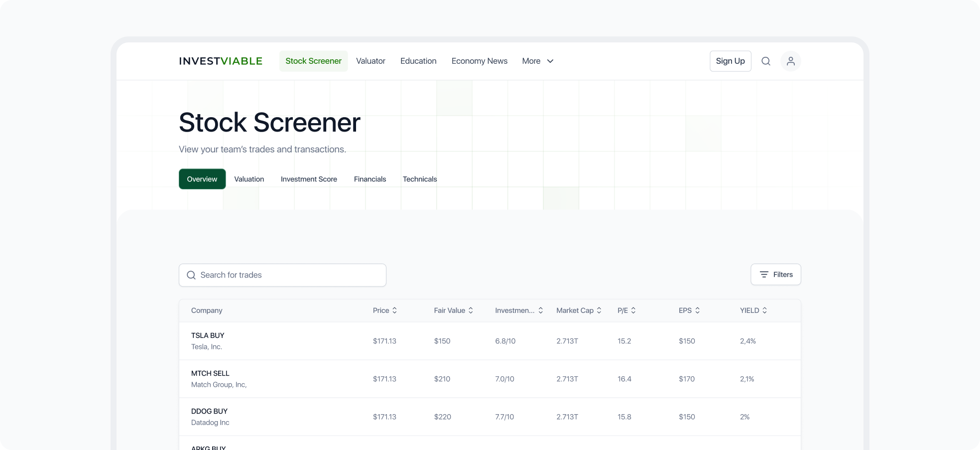Switch to the Investment Score tab
This screenshot has width=980, height=450.
pos(309,179)
